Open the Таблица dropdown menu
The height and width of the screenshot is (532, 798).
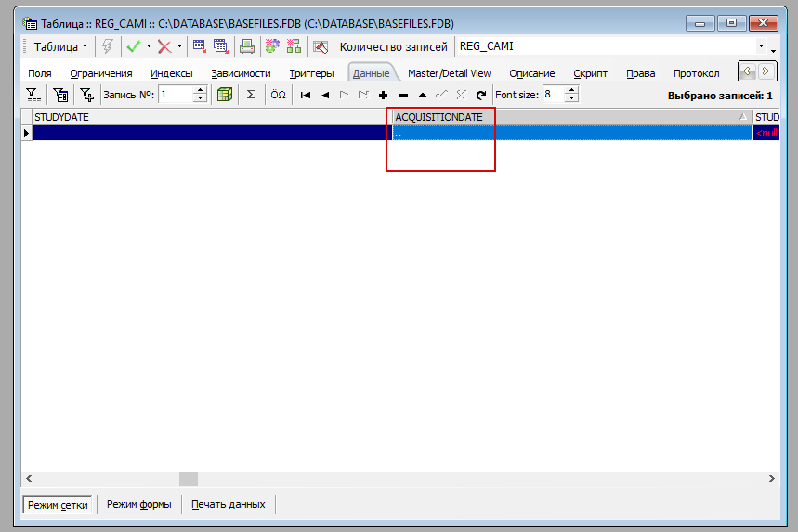[60, 46]
